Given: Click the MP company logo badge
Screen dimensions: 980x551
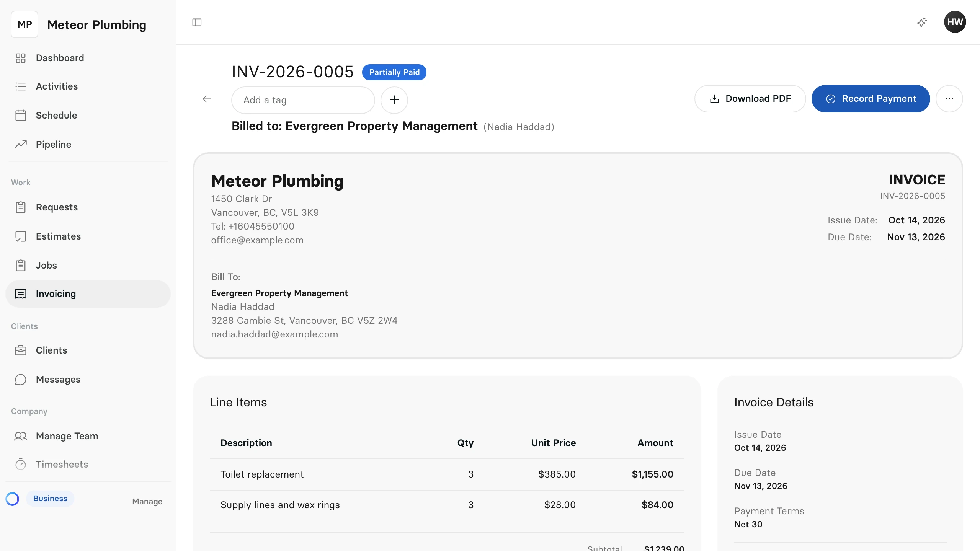Looking at the screenshot, I should click(24, 24).
